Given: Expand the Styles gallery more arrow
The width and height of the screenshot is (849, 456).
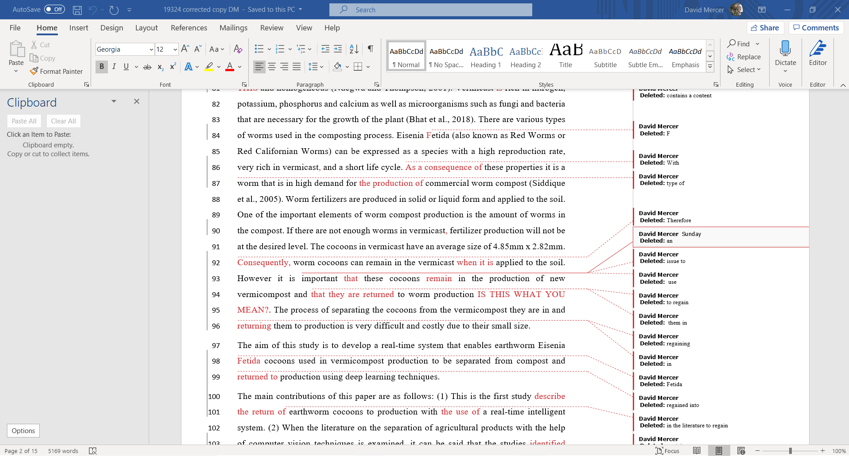Looking at the screenshot, I should point(710,67).
